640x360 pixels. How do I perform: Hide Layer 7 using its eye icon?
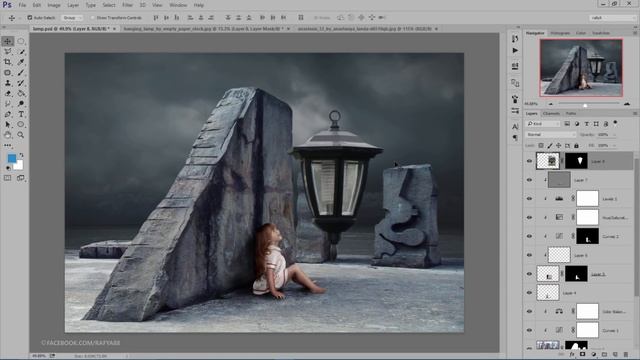(x=529, y=180)
